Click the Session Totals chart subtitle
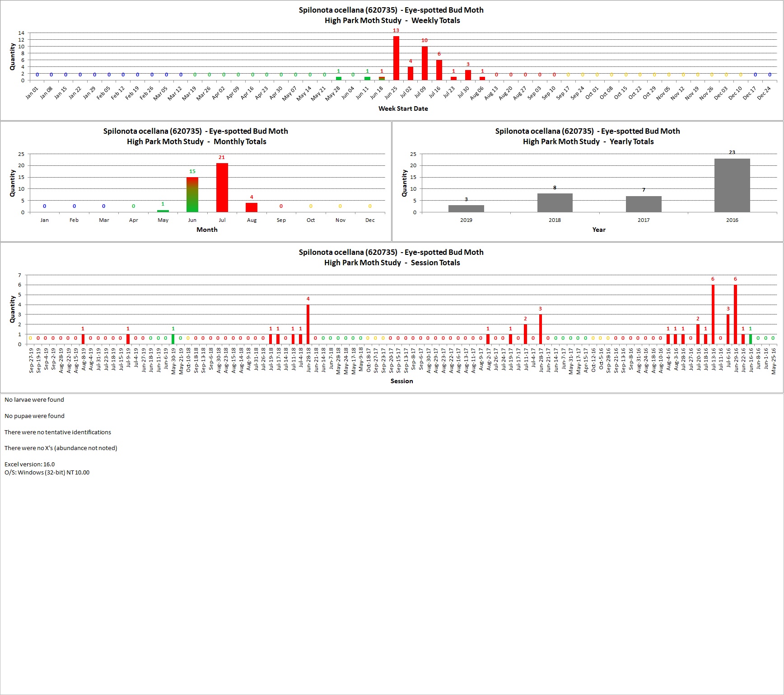This screenshot has height=695, width=784. tap(392, 263)
